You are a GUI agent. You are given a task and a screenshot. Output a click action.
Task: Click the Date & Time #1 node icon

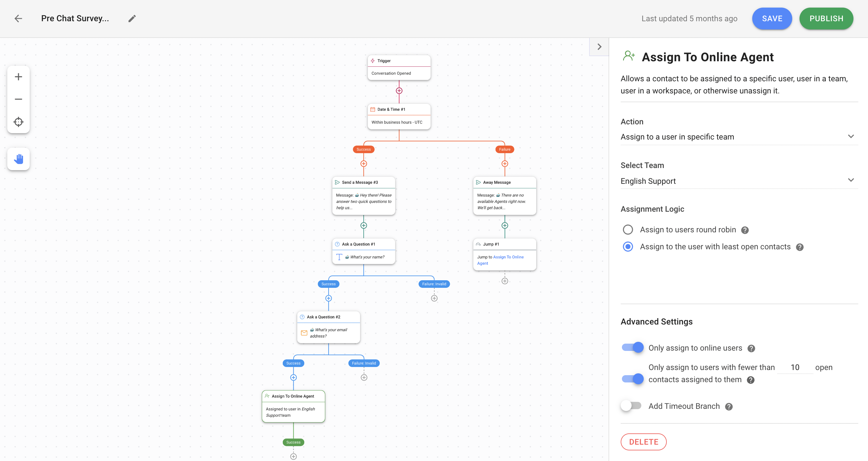coord(373,109)
